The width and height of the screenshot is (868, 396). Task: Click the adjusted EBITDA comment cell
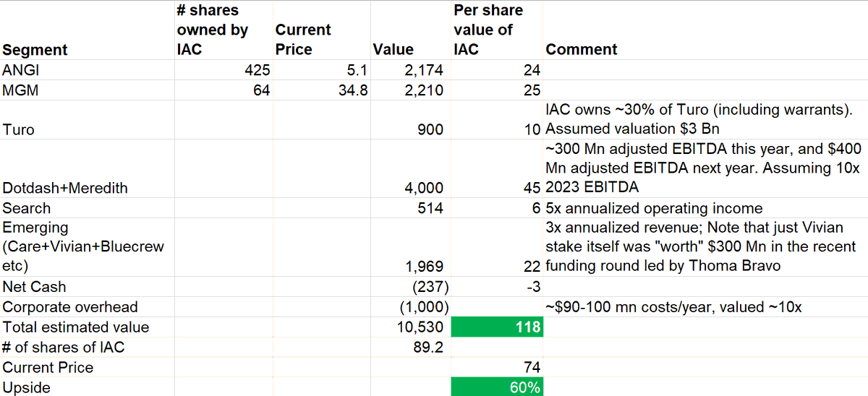tap(705, 168)
